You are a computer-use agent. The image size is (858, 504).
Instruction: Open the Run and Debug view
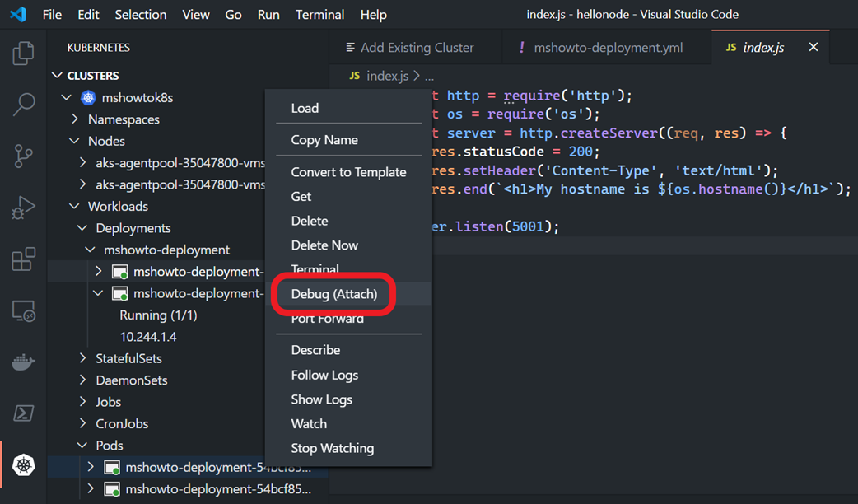[x=24, y=208]
